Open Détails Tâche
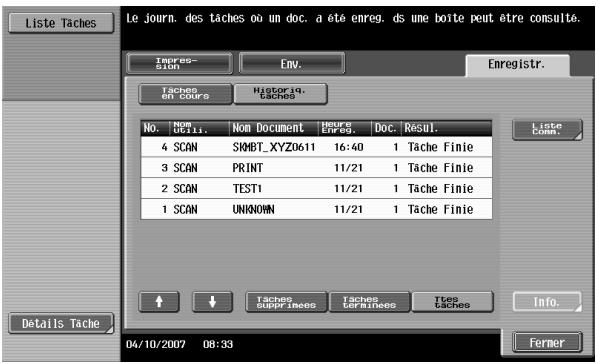This screenshot has height=364, width=598. [x=61, y=324]
